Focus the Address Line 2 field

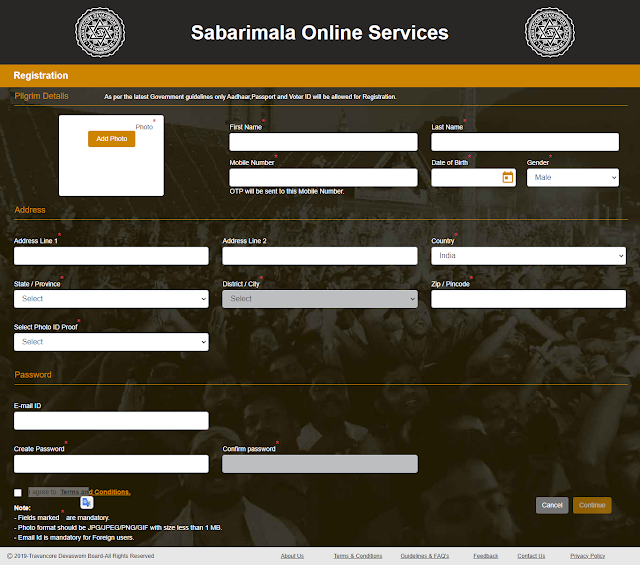(x=320, y=256)
